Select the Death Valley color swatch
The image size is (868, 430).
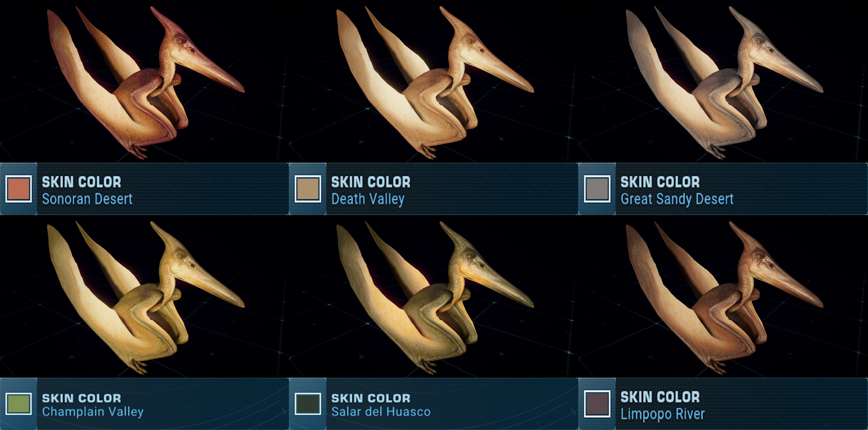tap(308, 189)
